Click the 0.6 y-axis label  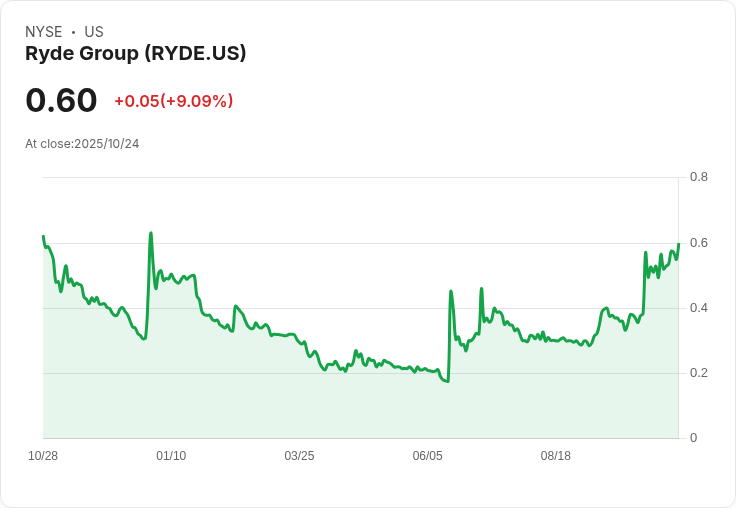point(699,243)
